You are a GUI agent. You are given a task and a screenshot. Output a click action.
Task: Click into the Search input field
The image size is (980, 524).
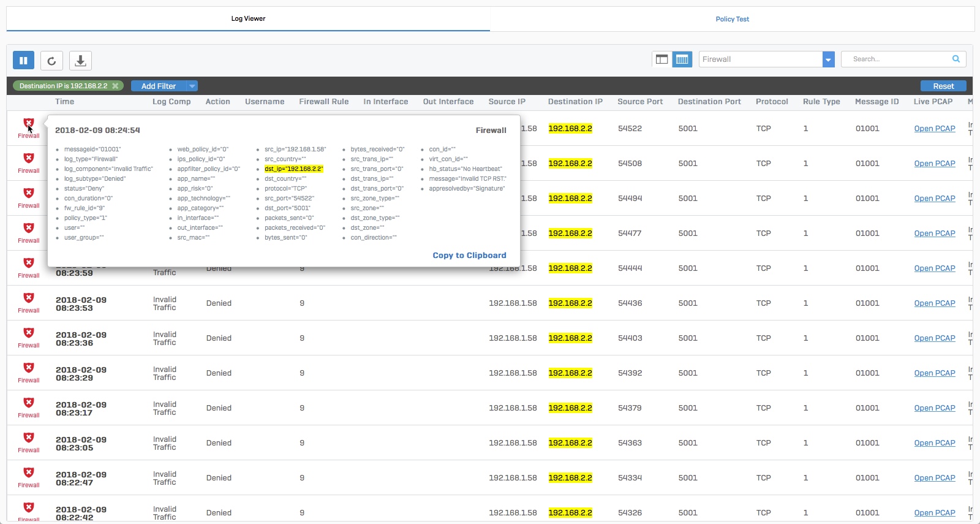pos(897,59)
